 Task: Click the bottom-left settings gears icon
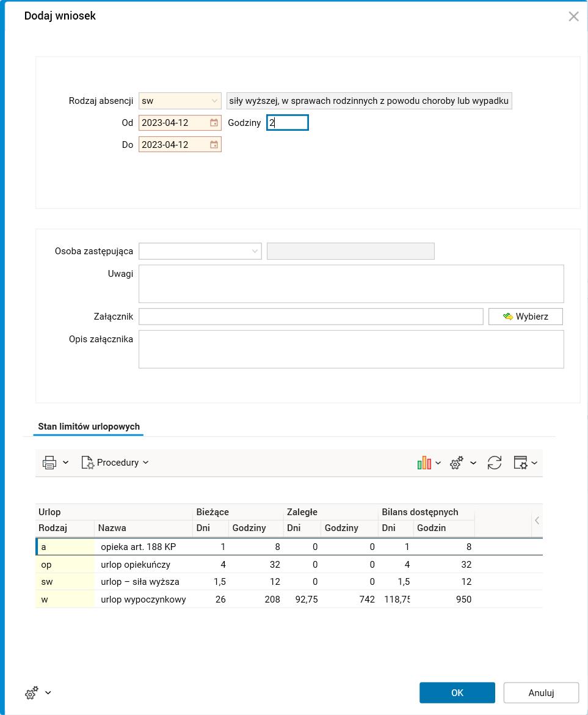click(x=31, y=692)
